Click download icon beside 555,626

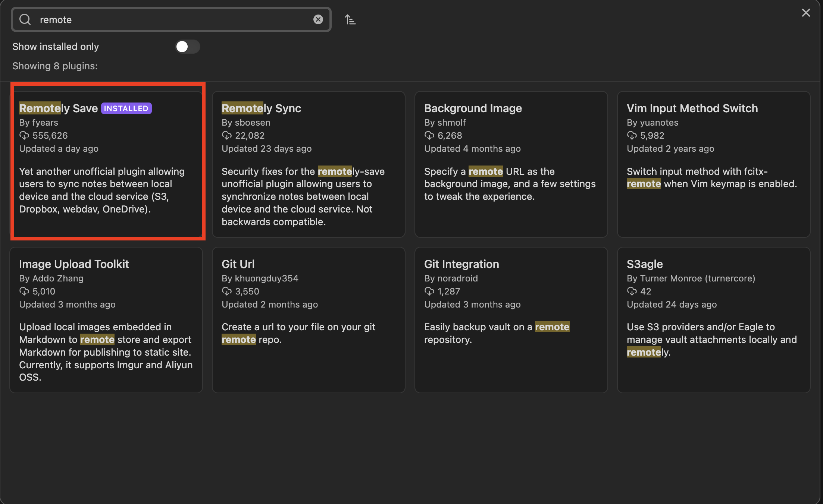(x=24, y=135)
